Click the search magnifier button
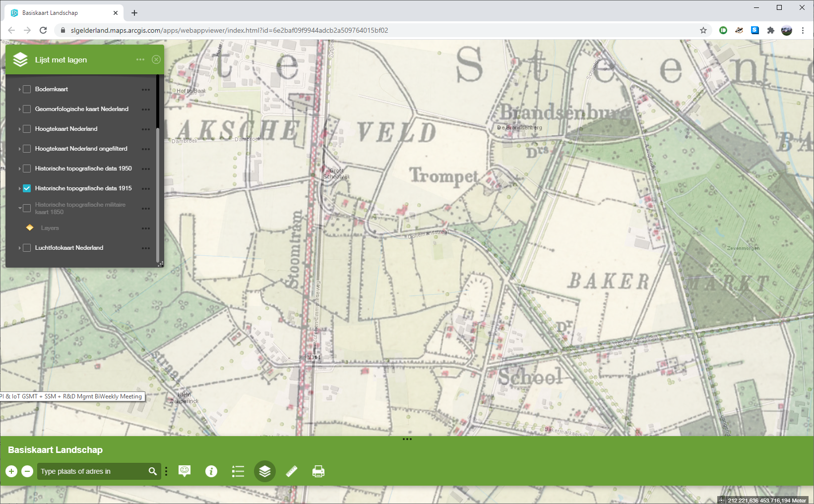The height and width of the screenshot is (504, 814). (x=153, y=471)
